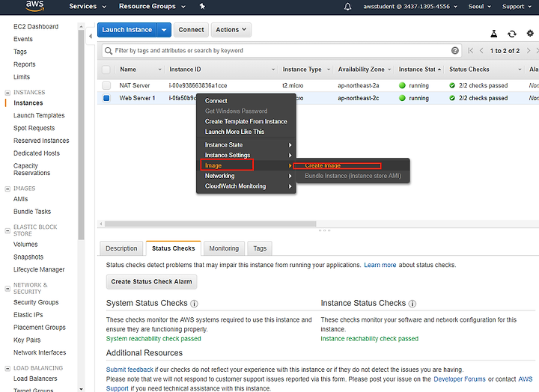Click the NAT Server name cell
This screenshot has height=392, width=539.
pos(135,85)
